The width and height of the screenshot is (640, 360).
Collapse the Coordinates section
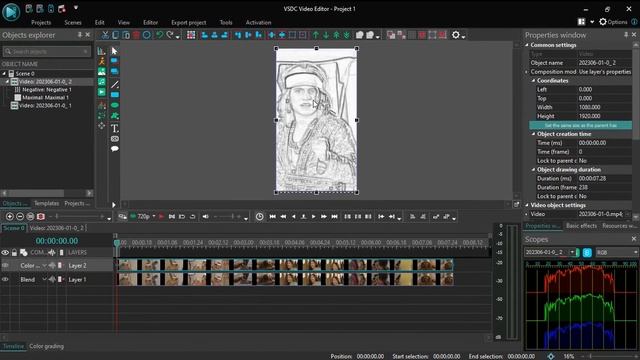533,80
